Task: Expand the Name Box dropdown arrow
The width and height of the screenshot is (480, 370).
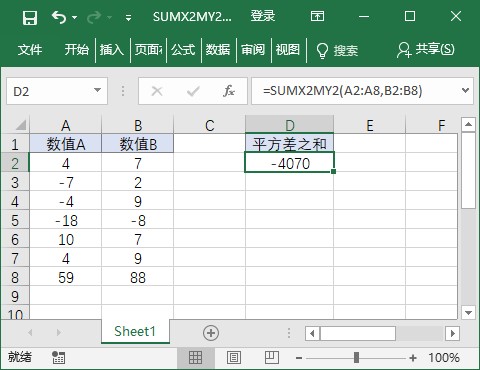Action: tap(97, 90)
